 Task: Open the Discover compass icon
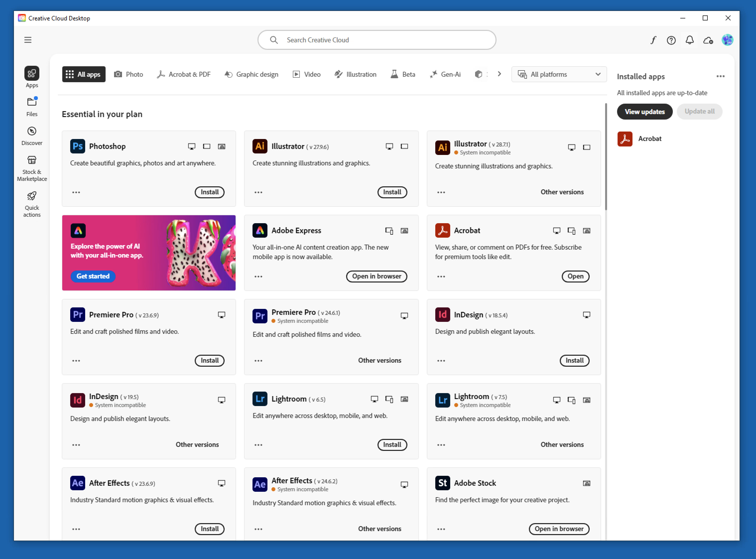point(32,135)
